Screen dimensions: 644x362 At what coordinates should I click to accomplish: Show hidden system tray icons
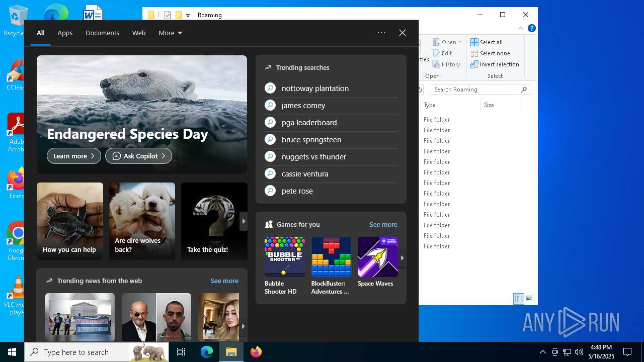543,352
